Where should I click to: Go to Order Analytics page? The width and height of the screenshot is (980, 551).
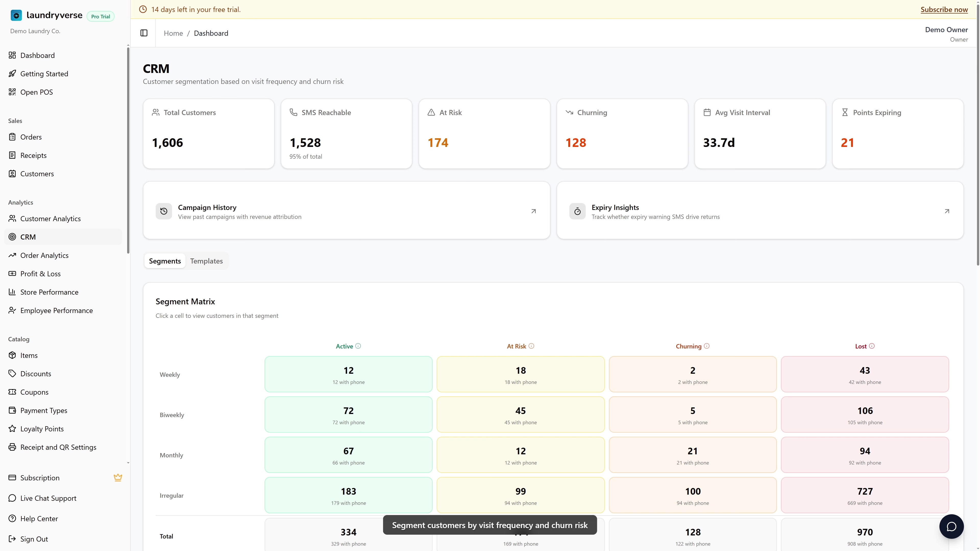click(63, 255)
